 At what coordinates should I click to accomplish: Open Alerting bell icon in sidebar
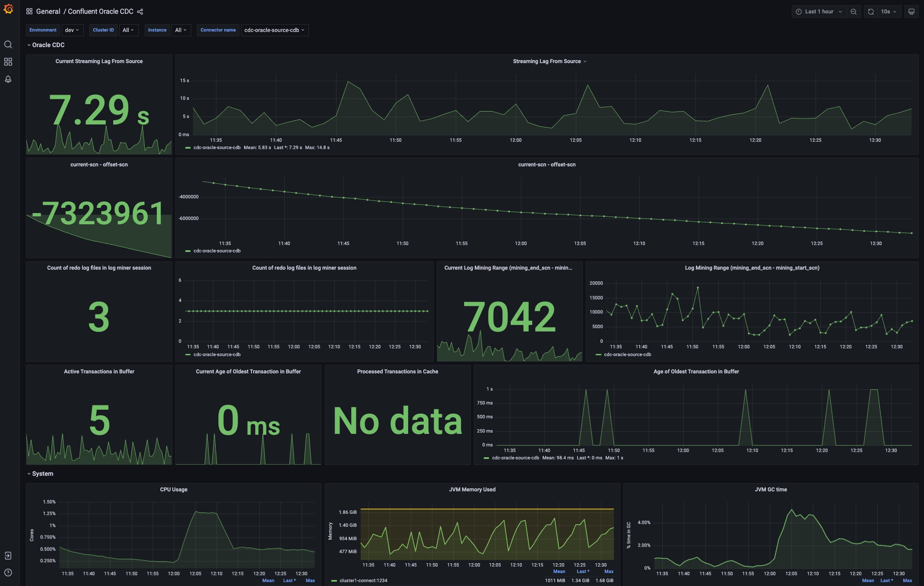point(8,79)
